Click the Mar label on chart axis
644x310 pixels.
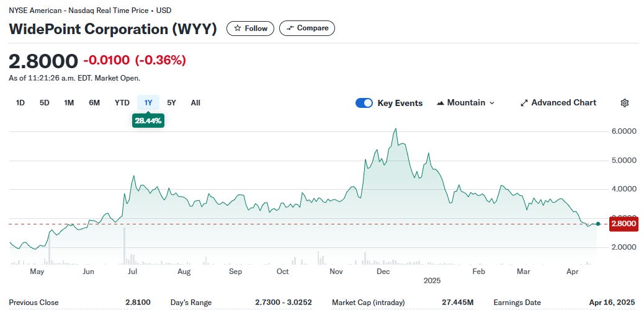click(523, 272)
